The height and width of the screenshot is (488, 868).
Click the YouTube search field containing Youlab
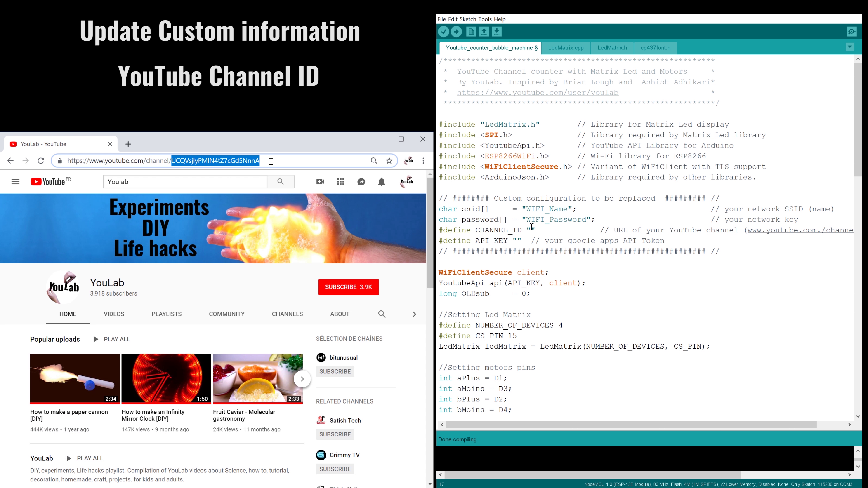[185, 181]
